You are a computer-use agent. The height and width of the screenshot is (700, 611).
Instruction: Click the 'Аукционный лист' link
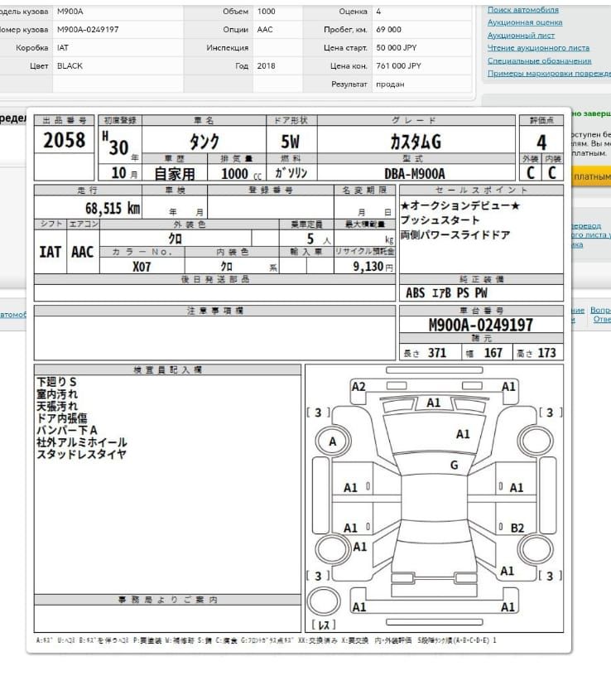point(522,36)
